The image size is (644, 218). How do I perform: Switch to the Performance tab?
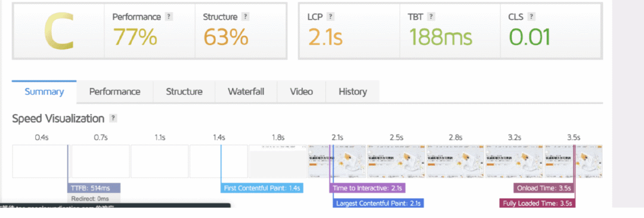click(x=114, y=92)
